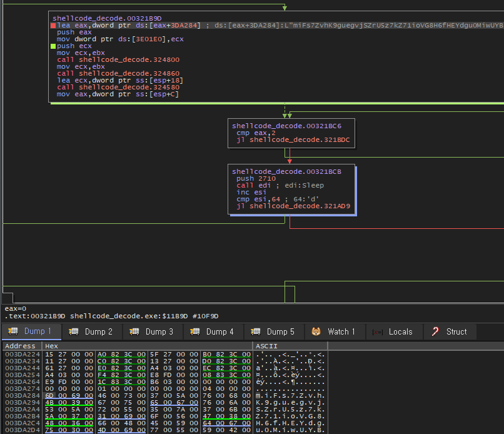
Task: Click the green marker beside push ecx
Action: click(53, 46)
